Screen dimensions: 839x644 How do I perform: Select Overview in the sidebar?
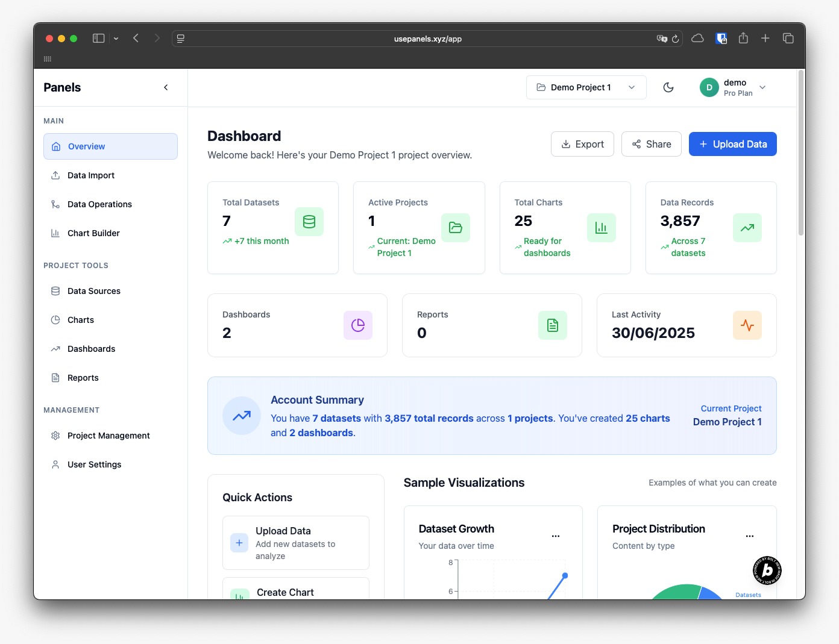point(110,146)
